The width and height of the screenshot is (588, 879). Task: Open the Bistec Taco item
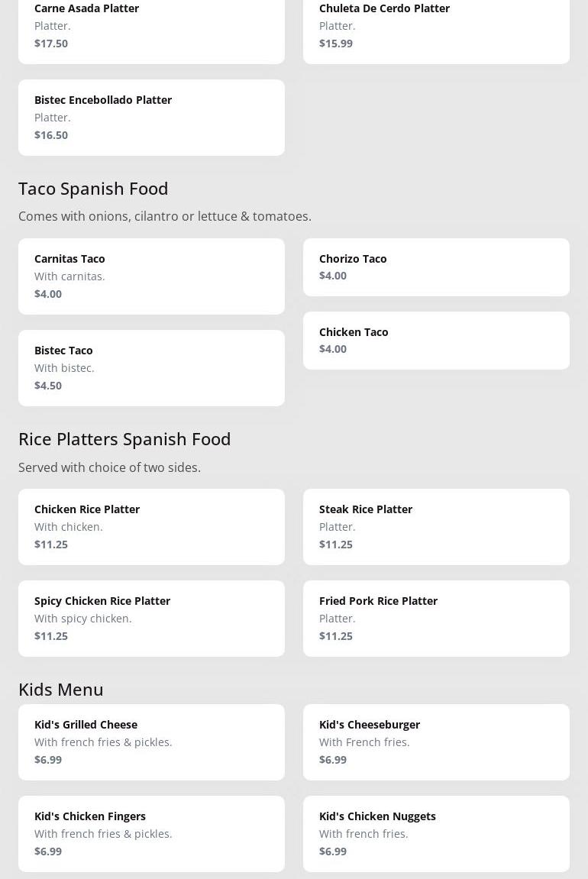tap(151, 368)
